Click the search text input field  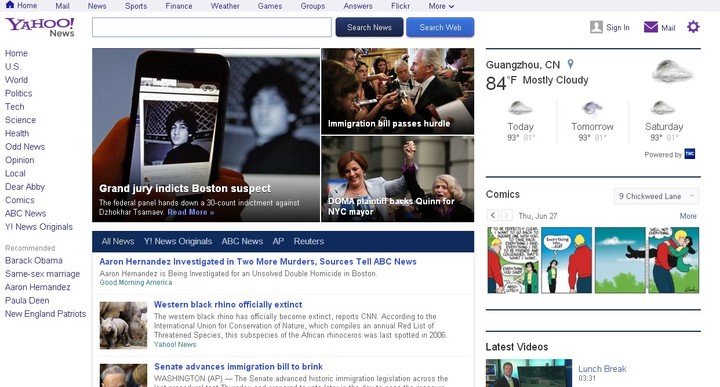pyautogui.click(x=212, y=27)
